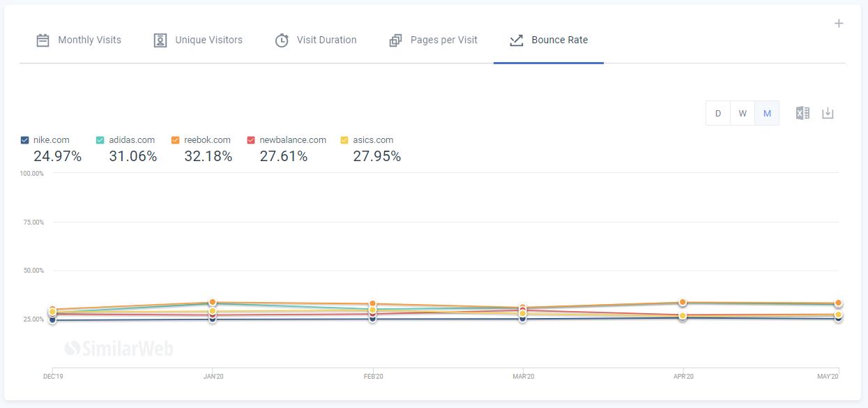Click the reebok data point at FEB'20
868x408 pixels.
coord(373,304)
